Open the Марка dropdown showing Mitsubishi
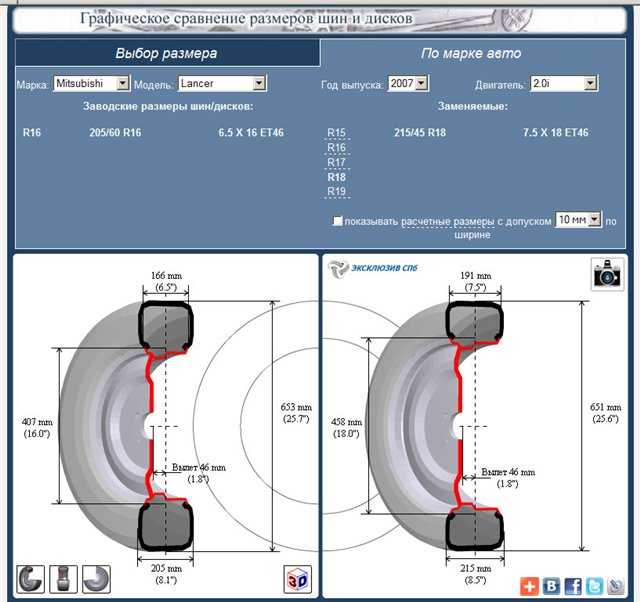This screenshot has width=640, height=602. pyautogui.click(x=91, y=84)
